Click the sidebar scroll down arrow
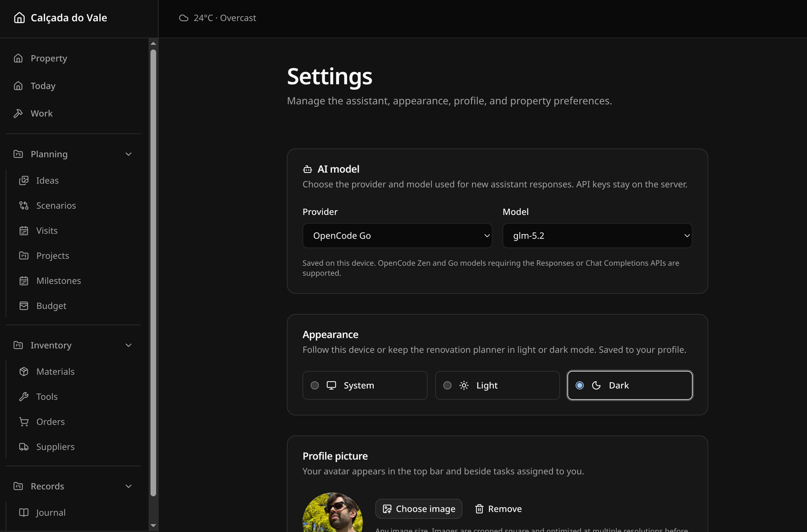 [x=153, y=526]
